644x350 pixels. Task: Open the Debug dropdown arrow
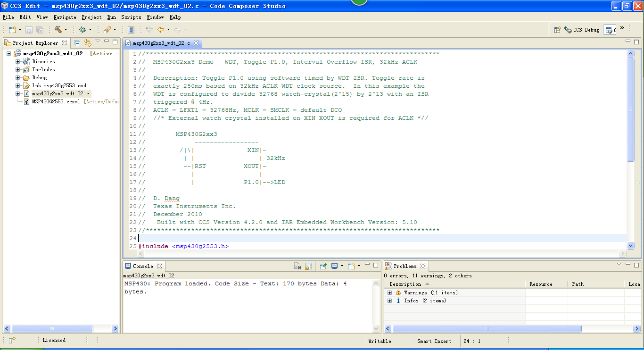tap(91, 30)
